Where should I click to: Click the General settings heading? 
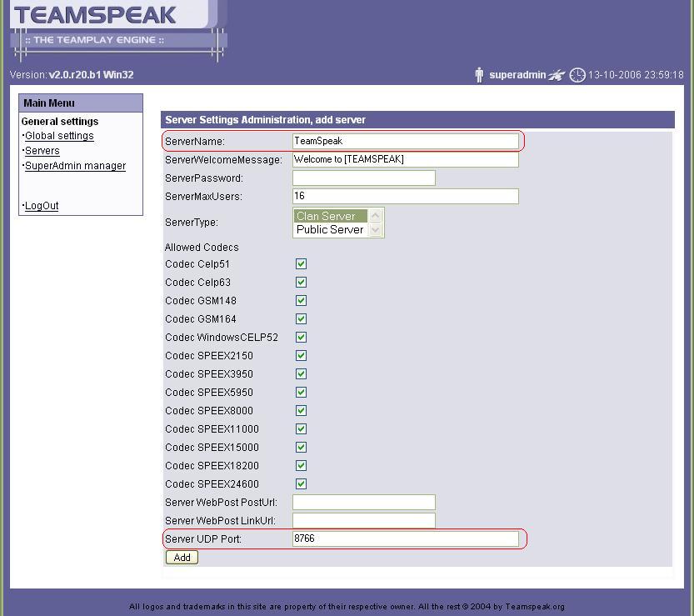[60, 122]
